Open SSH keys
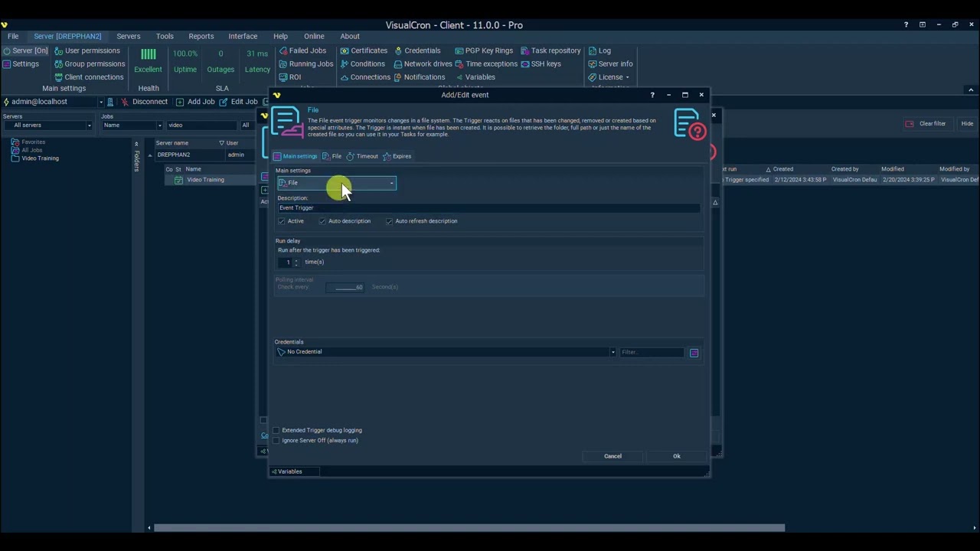 pyautogui.click(x=541, y=64)
